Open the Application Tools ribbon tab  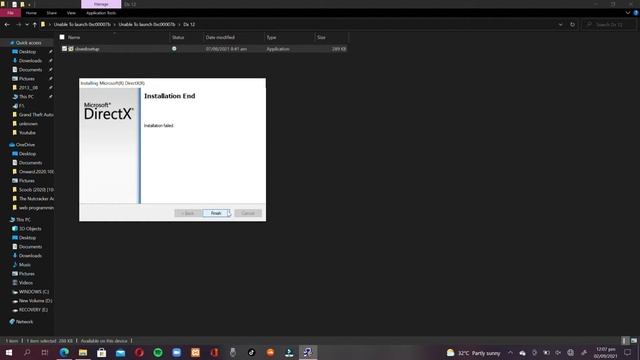[101, 13]
